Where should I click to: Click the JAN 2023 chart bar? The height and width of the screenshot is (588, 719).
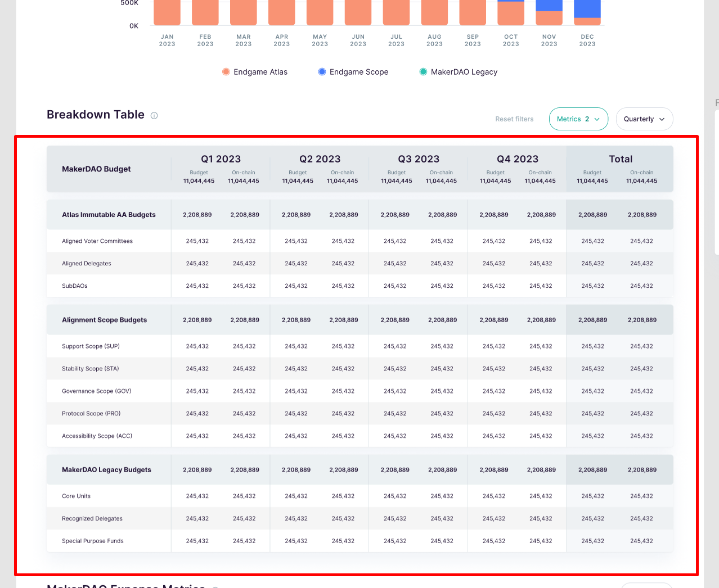coord(167,12)
